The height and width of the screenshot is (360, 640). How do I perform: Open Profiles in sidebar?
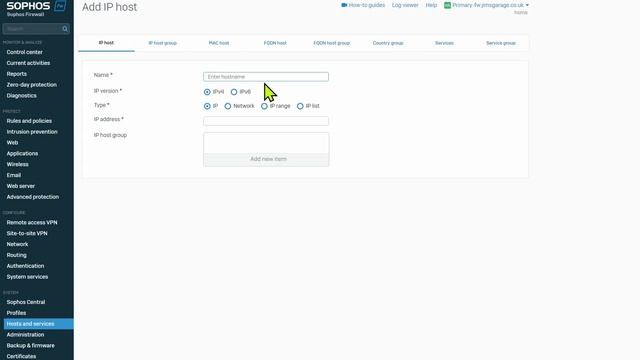(16, 313)
